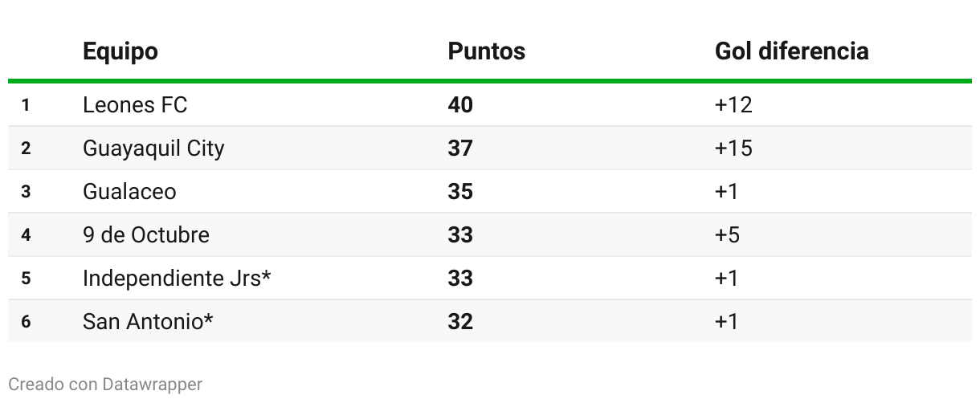980x403 pixels.
Task: Click the Gol diferencia column header
Action: click(792, 51)
